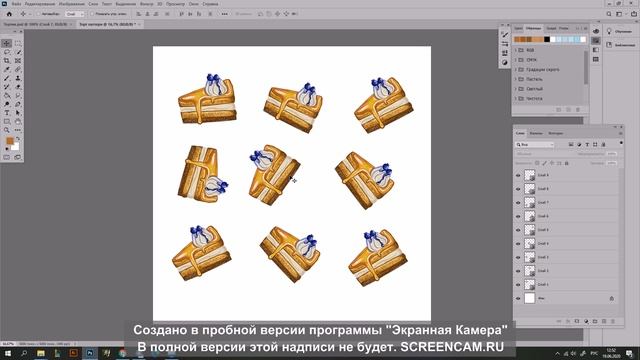This screenshot has height=360, width=640.
Task: Select the Eyedropper tool
Action: (x=7, y=69)
